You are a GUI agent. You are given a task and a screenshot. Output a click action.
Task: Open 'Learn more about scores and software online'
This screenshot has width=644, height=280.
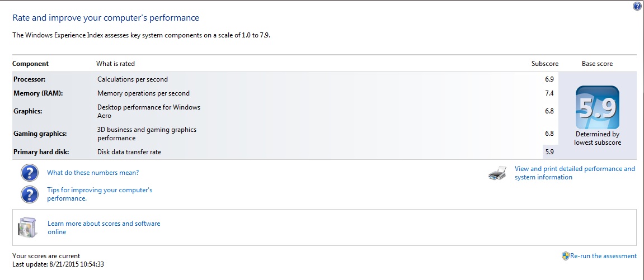tap(104, 227)
